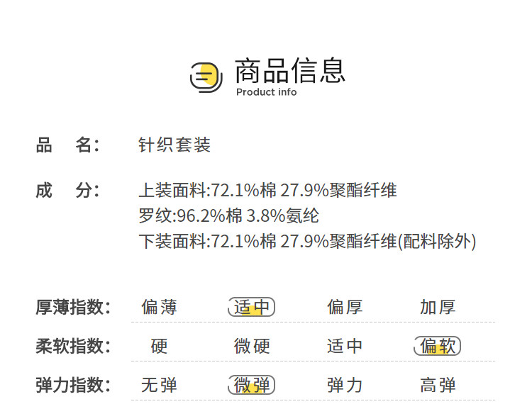The image size is (532, 404).
Task: Select 偏薄 in the thickness index row
Action: point(159,307)
